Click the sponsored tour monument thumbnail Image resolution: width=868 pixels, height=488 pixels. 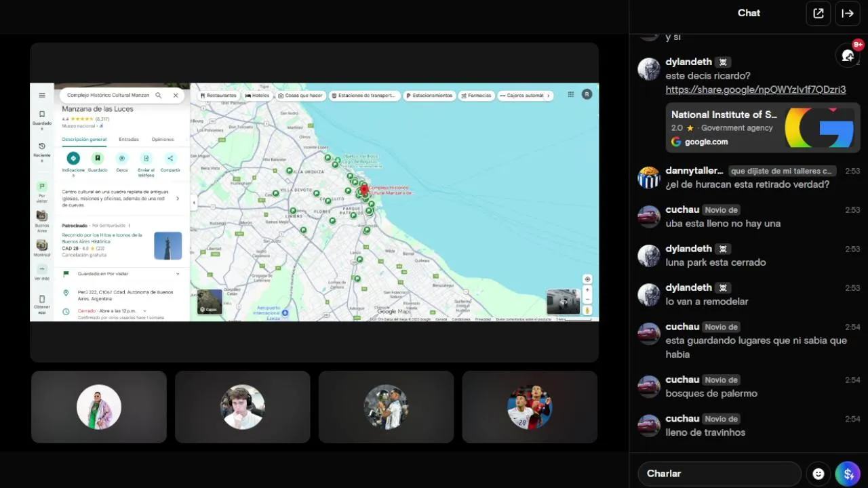[x=167, y=246]
